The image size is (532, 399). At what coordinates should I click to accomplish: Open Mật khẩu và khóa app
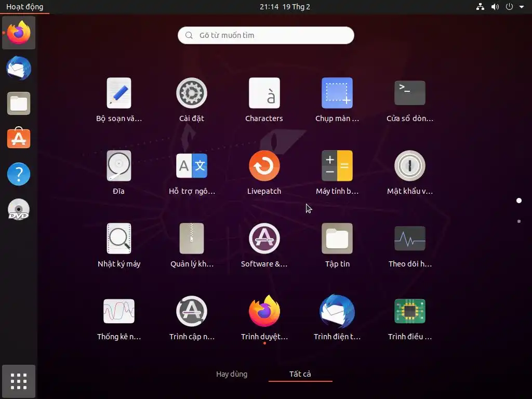click(409, 172)
